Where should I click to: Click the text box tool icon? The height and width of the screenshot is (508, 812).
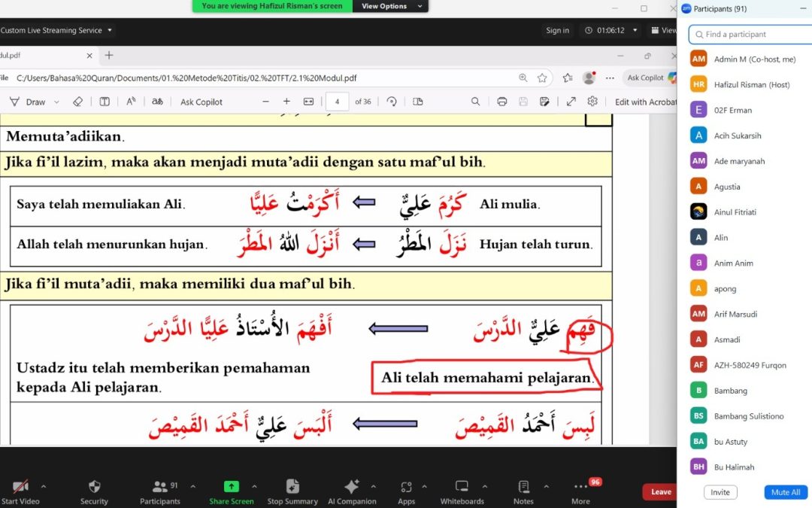pos(105,102)
